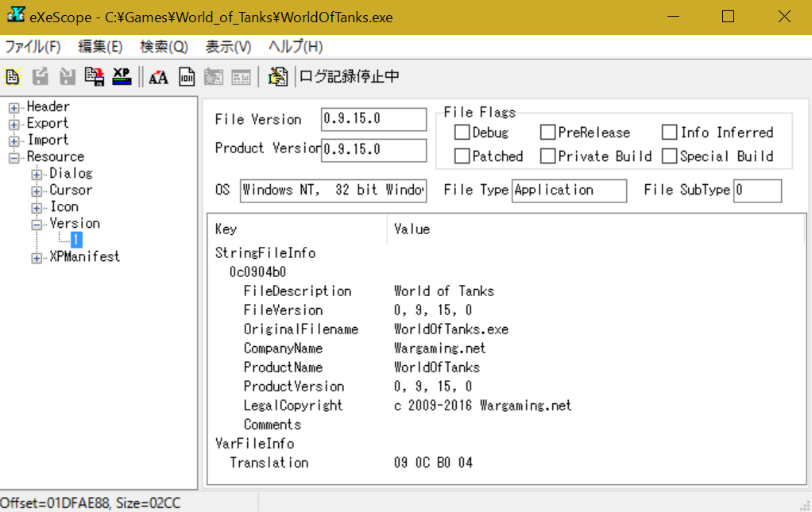Collapse the Version resource node
The height and width of the screenshot is (512, 812).
[x=37, y=225]
